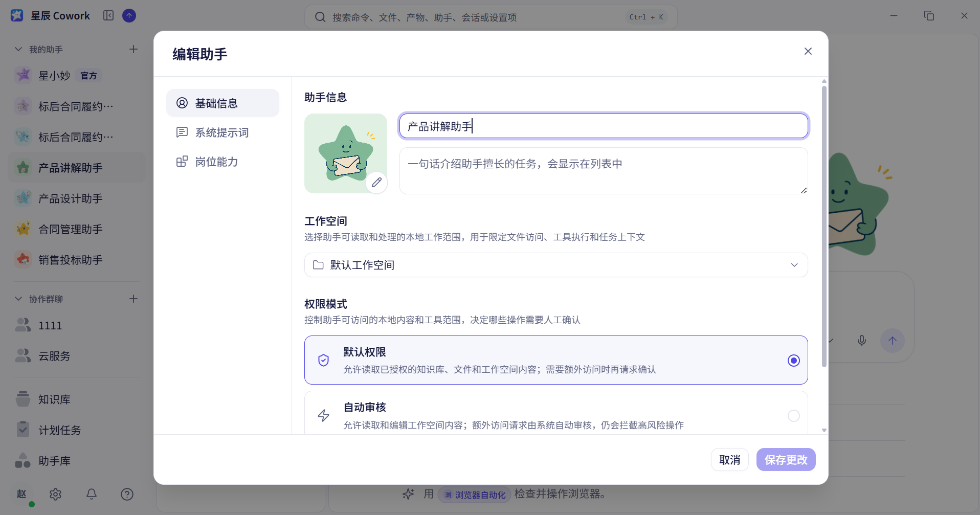Select 销售投标助手 in sidebar
Viewport: 980px width, 515px height.
coord(77,260)
